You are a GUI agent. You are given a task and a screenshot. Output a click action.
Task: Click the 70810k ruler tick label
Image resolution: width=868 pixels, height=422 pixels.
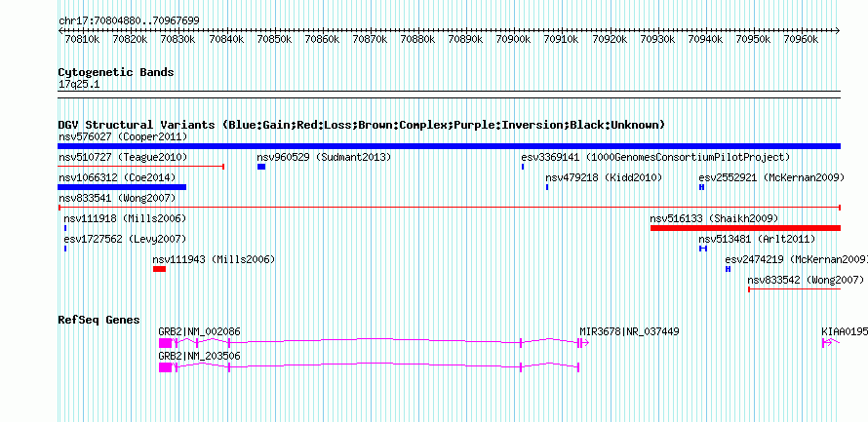click(x=82, y=39)
